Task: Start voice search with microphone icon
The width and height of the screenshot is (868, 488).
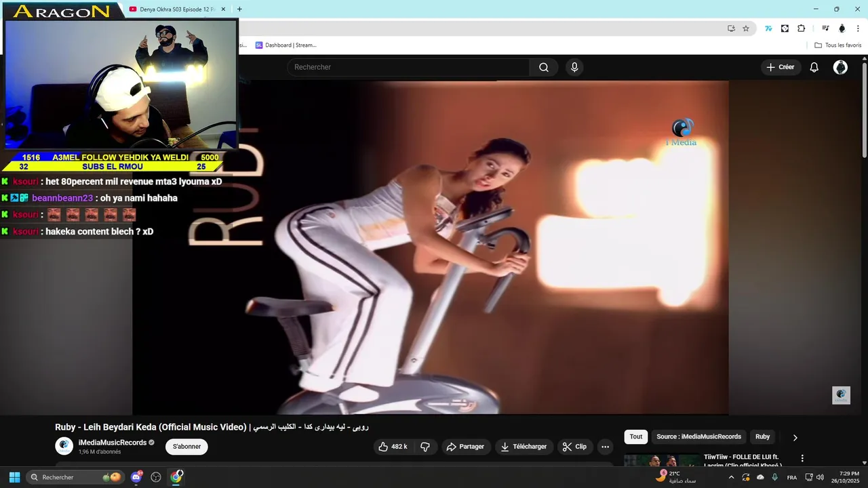Action: (574, 67)
